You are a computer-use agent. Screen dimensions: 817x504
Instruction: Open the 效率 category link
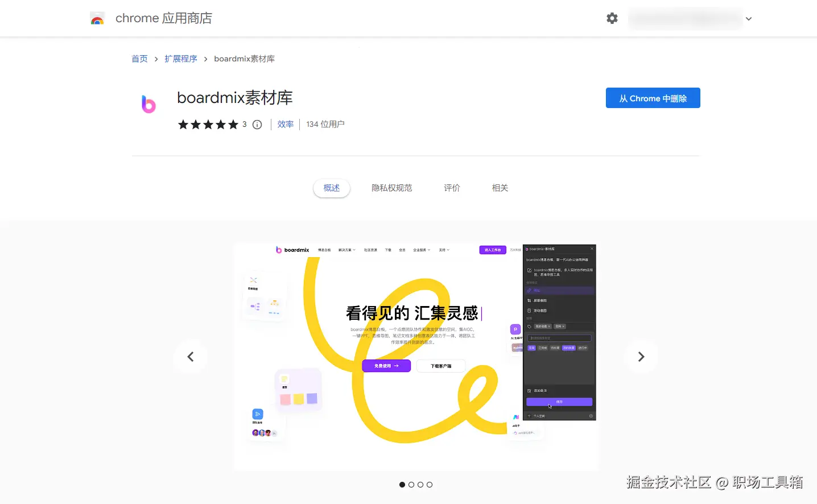click(x=286, y=124)
